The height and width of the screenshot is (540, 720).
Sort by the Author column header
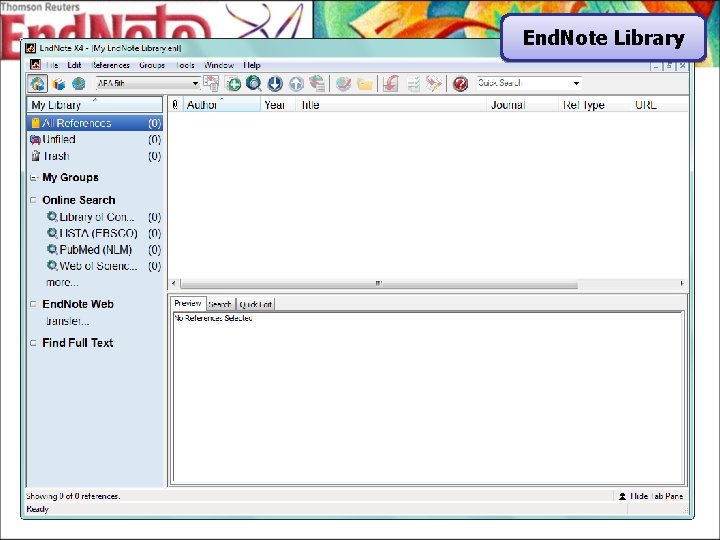pyautogui.click(x=222, y=105)
